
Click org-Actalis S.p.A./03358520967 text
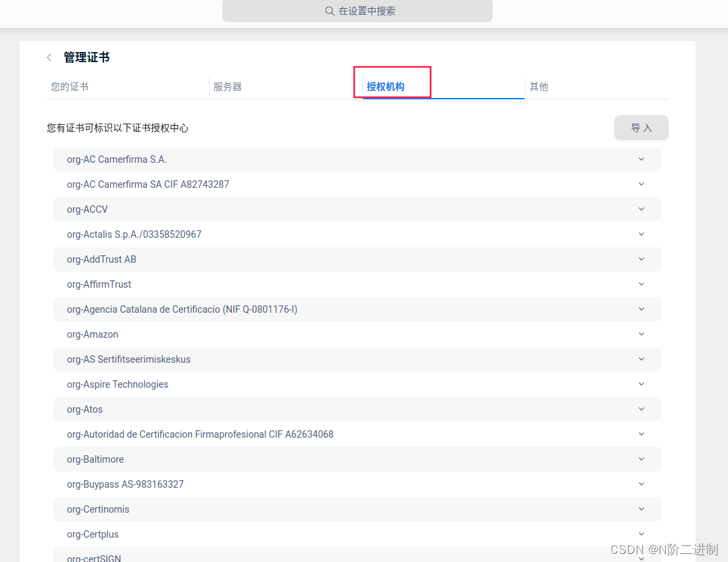click(135, 234)
